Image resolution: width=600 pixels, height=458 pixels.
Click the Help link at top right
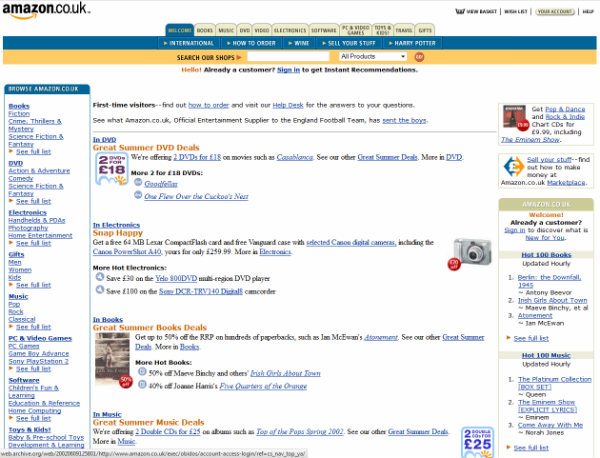(x=588, y=11)
